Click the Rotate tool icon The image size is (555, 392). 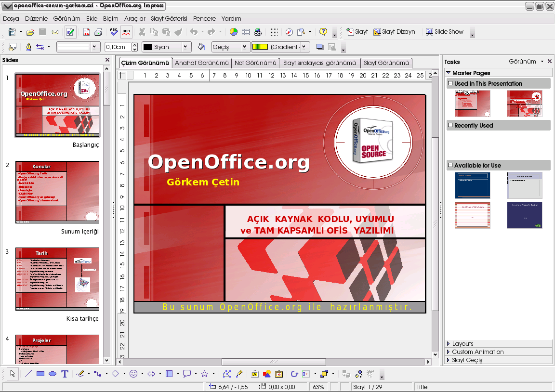pyautogui.click(x=294, y=374)
